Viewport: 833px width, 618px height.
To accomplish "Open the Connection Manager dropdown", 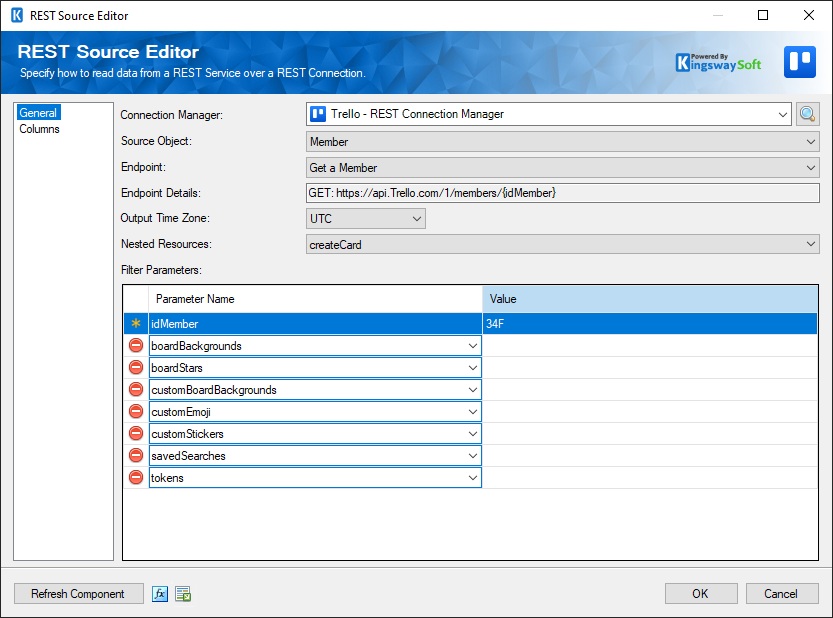I will click(783, 114).
